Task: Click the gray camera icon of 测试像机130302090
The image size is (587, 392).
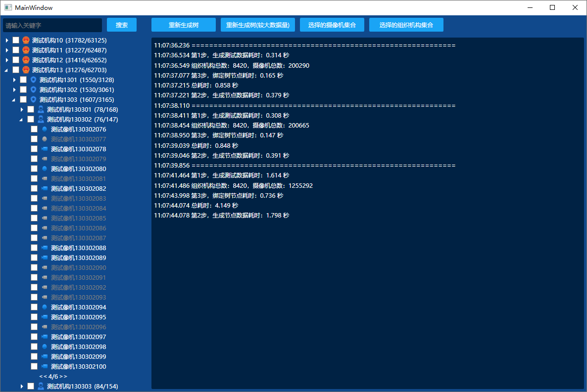Action: point(45,267)
